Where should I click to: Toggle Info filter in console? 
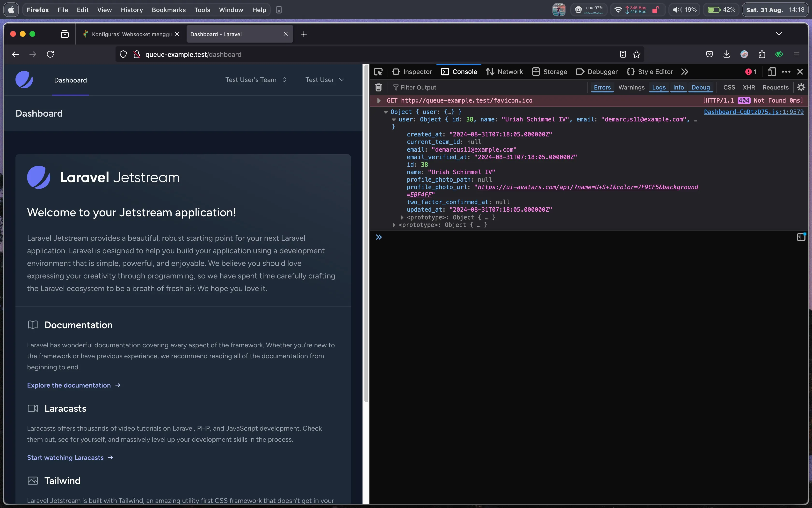(678, 87)
